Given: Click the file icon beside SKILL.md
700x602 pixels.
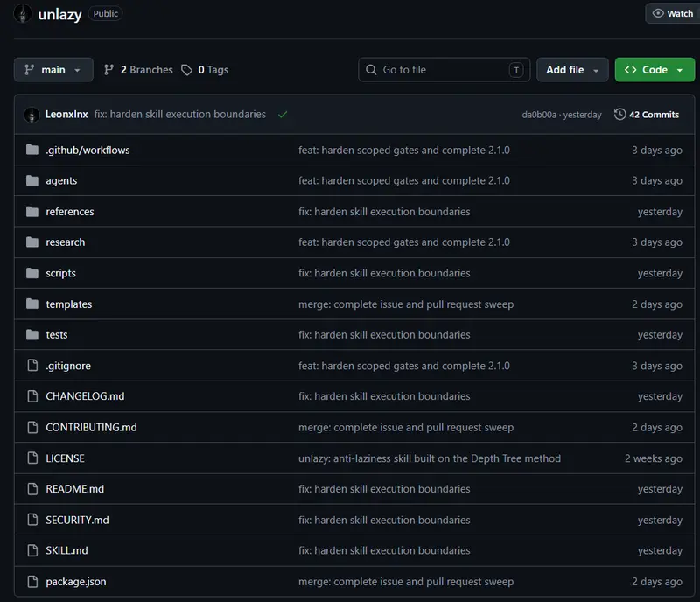Looking at the screenshot, I should (x=32, y=550).
